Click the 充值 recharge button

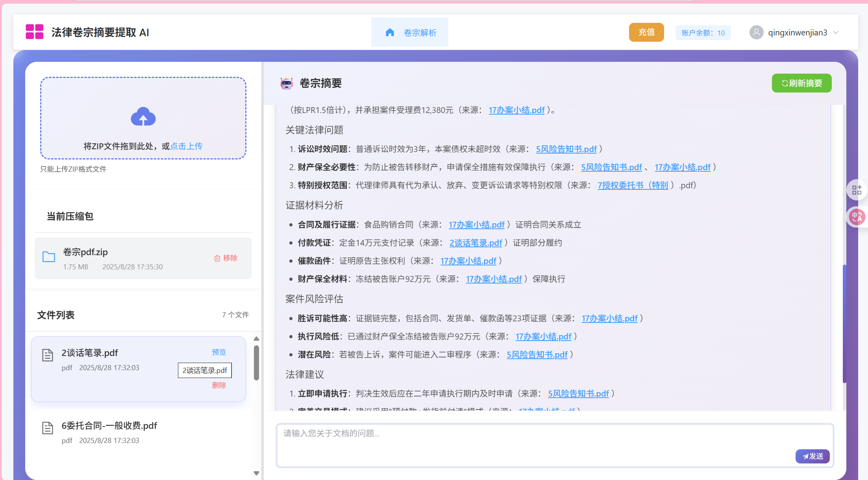coord(646,32)
